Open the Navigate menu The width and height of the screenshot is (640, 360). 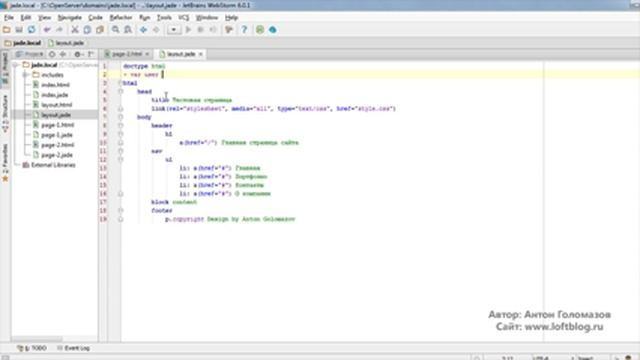point(70,18)
